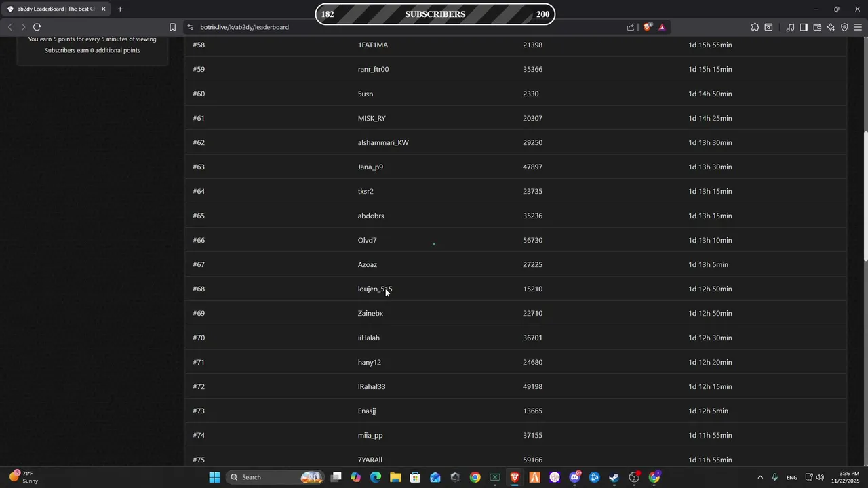Open weather widget showing 71°F Sunny
The width and height of the screenshot is (868, 488).
click(24, 477)
